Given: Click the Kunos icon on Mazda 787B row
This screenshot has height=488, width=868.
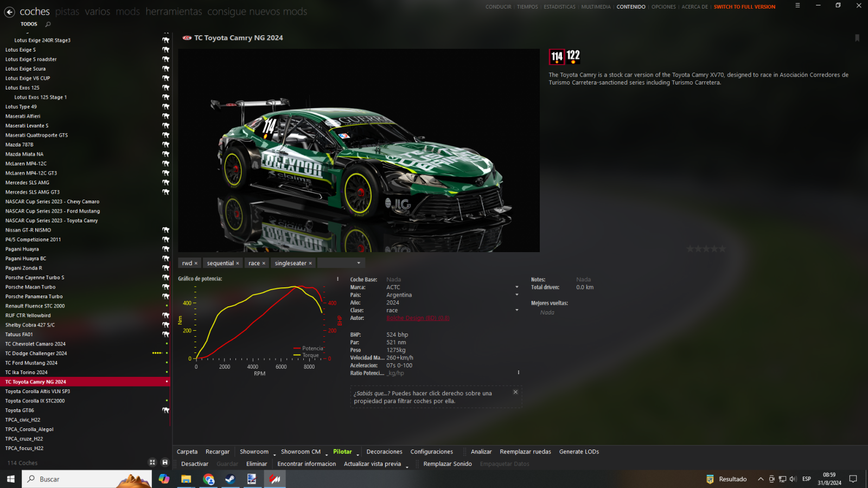Looking at the screenshot, I should [x=166, y=145].
